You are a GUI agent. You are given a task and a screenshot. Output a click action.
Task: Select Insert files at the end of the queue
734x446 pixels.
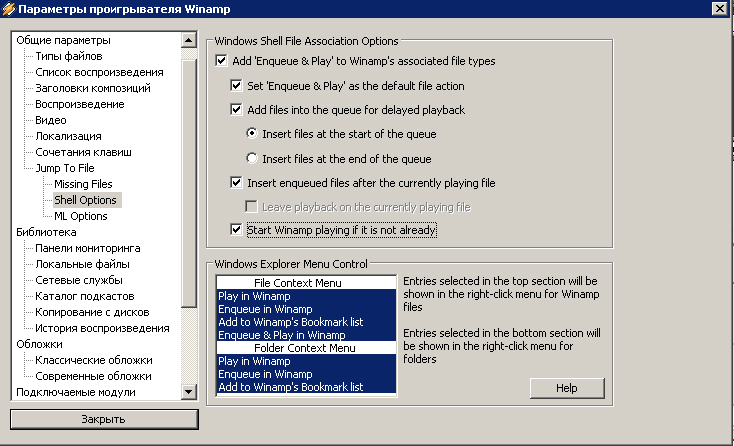(x=252, y=158)
